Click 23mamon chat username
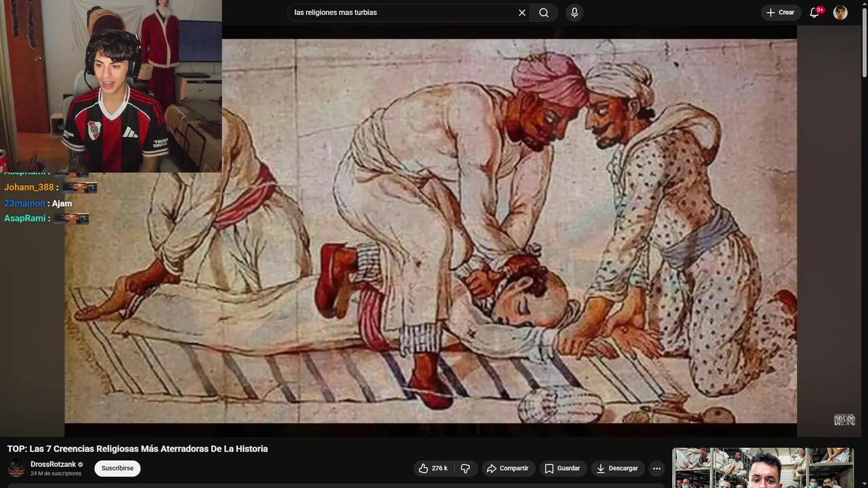Image resolution: width=868 pixels, height=488 pixels. coord(24,203)
